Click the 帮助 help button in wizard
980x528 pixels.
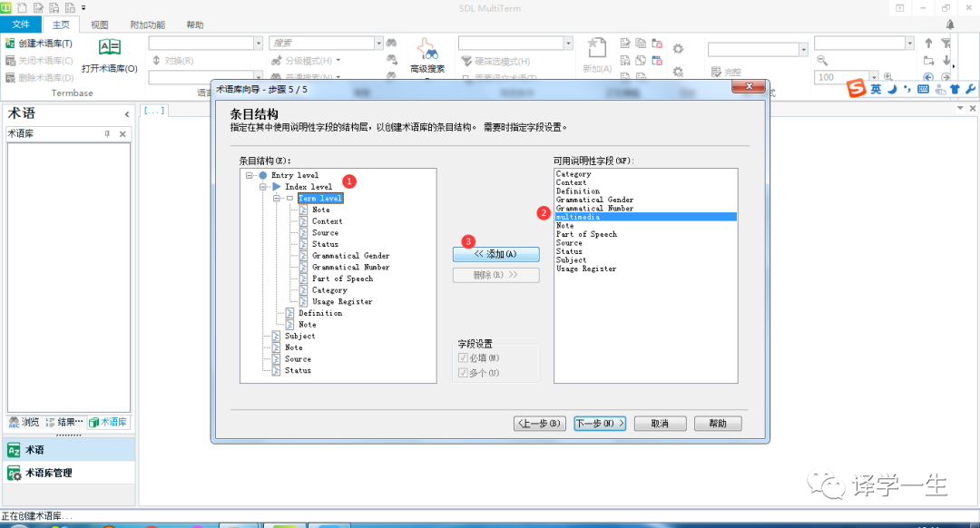pos(718,424)
